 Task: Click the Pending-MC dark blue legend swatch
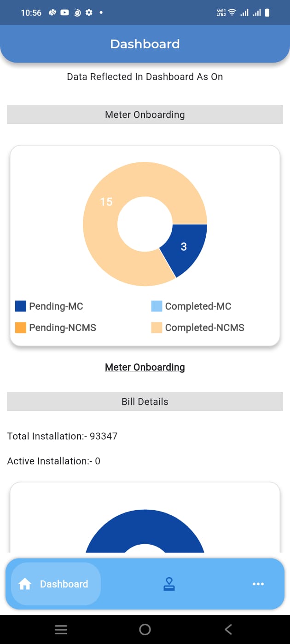(21, 306)
